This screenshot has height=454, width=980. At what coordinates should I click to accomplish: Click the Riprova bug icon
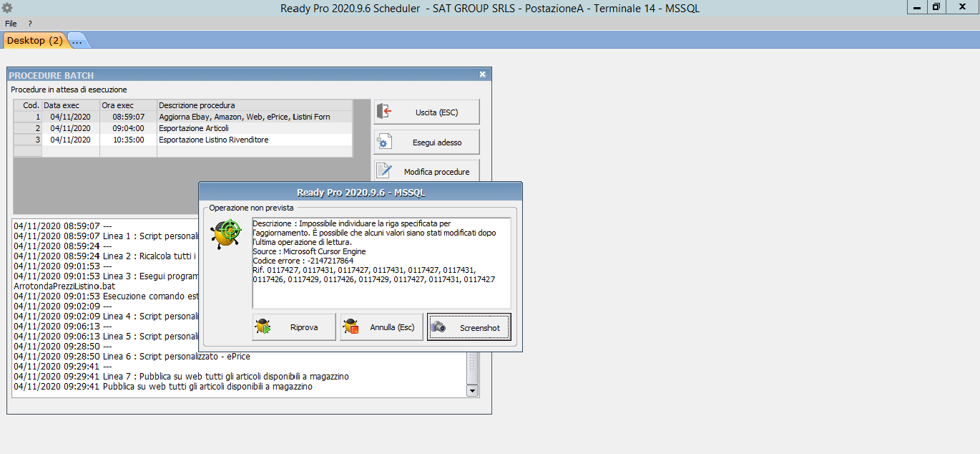pyautogui.click(x=263, y=327)
